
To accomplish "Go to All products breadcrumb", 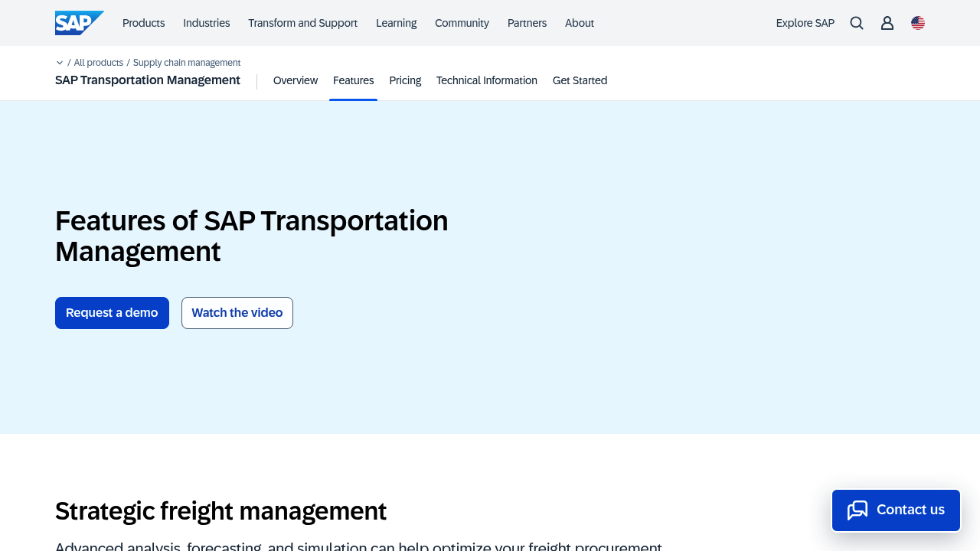I will (99, 63).
